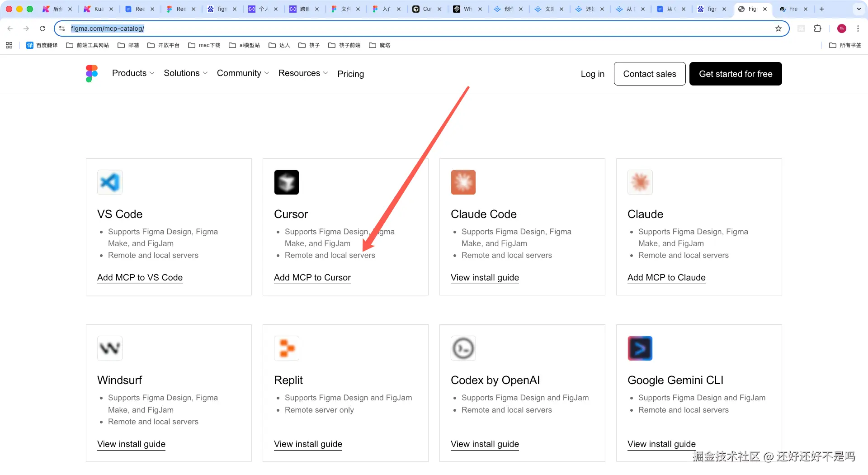868x475 pixels.
Task: Click the Windsurf app icon
Action: click(x=110, y=348)
